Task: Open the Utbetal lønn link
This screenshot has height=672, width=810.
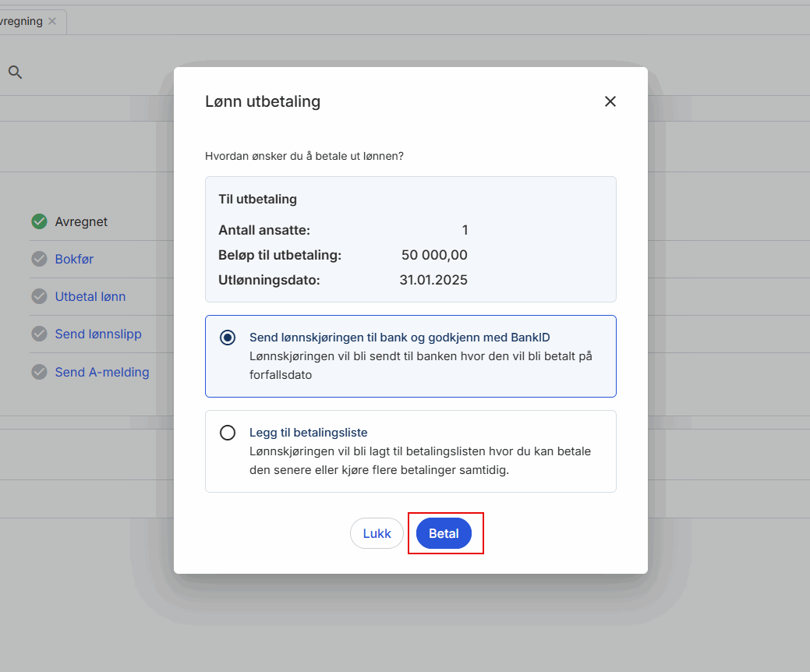Action: tap(90, 296)
